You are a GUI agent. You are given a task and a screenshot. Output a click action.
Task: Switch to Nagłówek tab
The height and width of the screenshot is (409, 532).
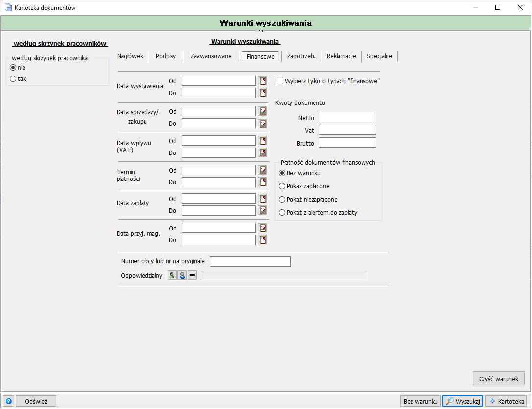(x=130, y=56)
